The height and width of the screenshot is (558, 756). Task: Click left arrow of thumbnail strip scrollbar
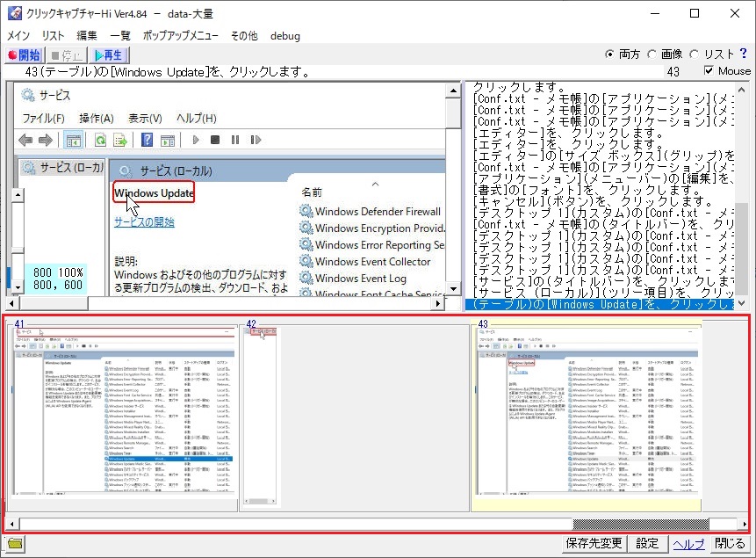click(x=11, y=524)
